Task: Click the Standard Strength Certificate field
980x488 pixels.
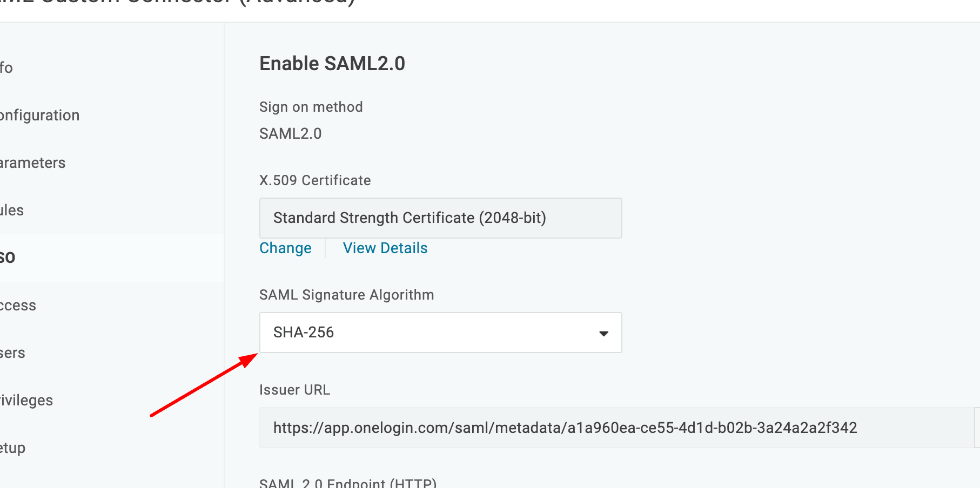Action: [x=440, y=218]
